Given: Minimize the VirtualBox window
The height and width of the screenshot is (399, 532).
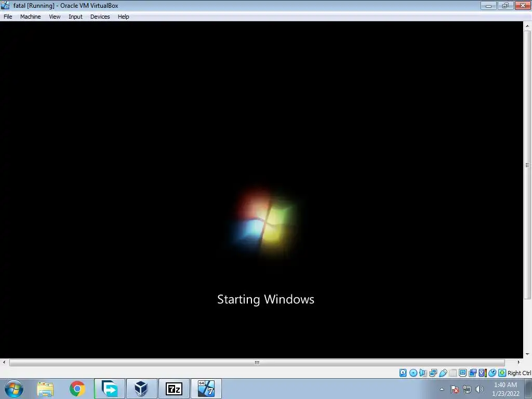Looking at the screenshot, I should pyautogui.click(x=488, y=5).
